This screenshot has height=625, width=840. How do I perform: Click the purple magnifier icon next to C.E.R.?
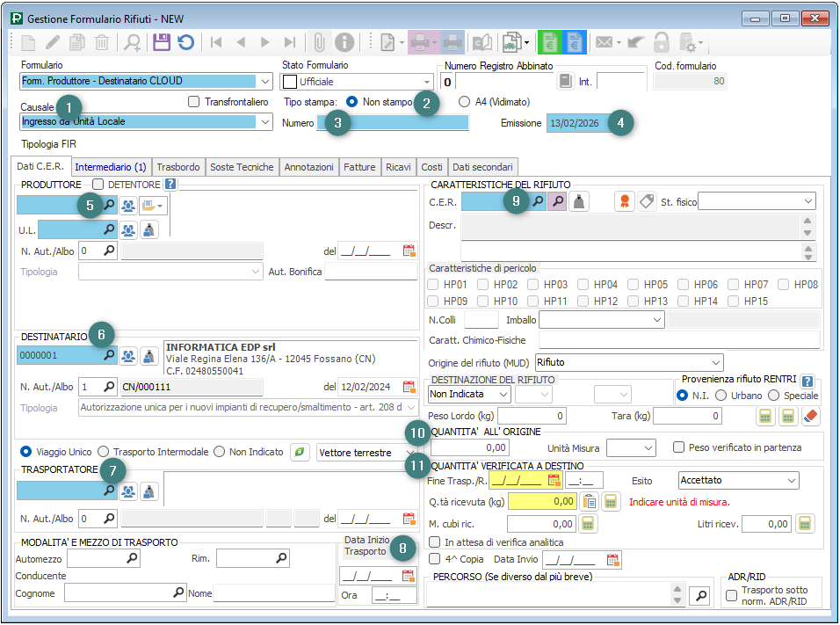[557, 201]
